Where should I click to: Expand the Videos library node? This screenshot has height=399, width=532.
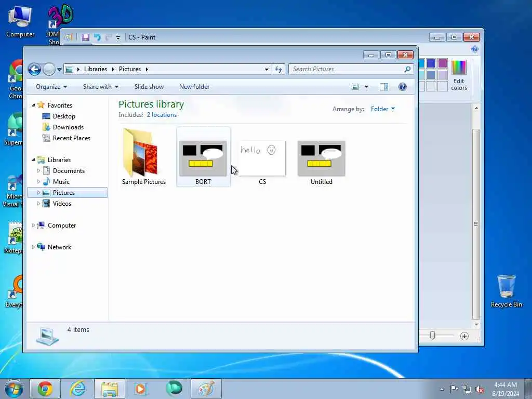pyautogui.click(x=38, y=204)
